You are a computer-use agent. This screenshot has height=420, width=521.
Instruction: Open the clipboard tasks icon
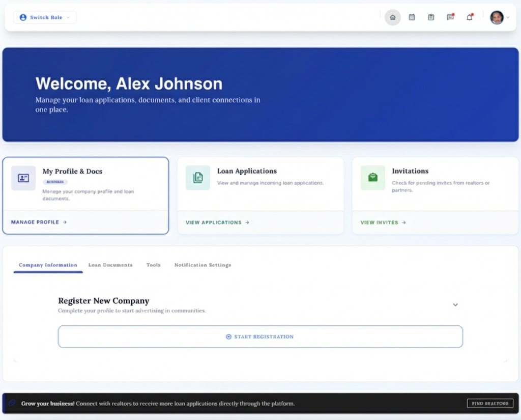431,17
